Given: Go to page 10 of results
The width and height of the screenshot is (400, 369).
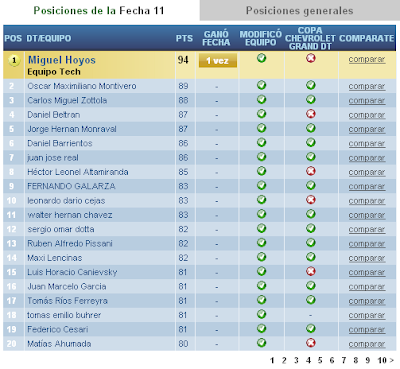Looking at the screenshot, I should [x=382, y=360].
